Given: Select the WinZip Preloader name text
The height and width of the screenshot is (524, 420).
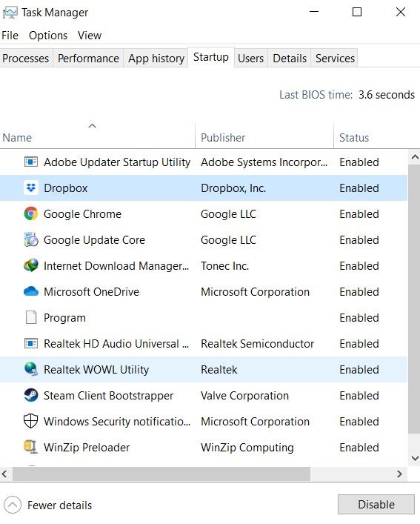Looking at the screenshot, I should coord(87,448).
